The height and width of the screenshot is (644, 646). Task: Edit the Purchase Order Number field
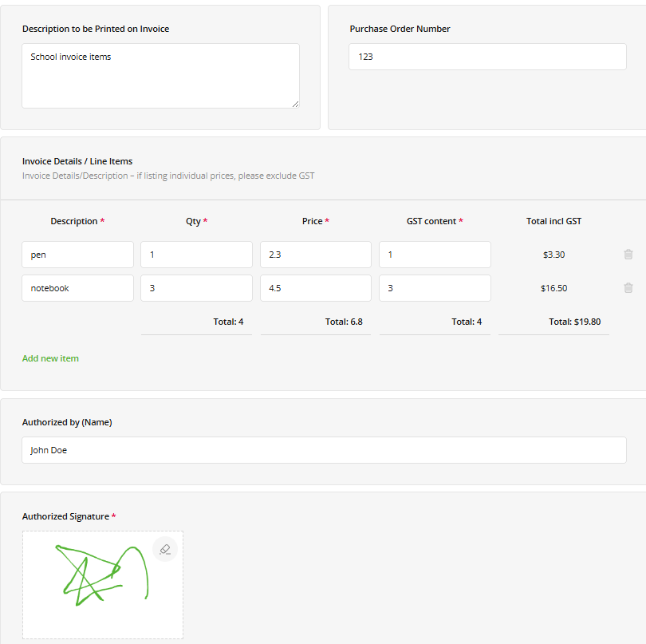487,56
